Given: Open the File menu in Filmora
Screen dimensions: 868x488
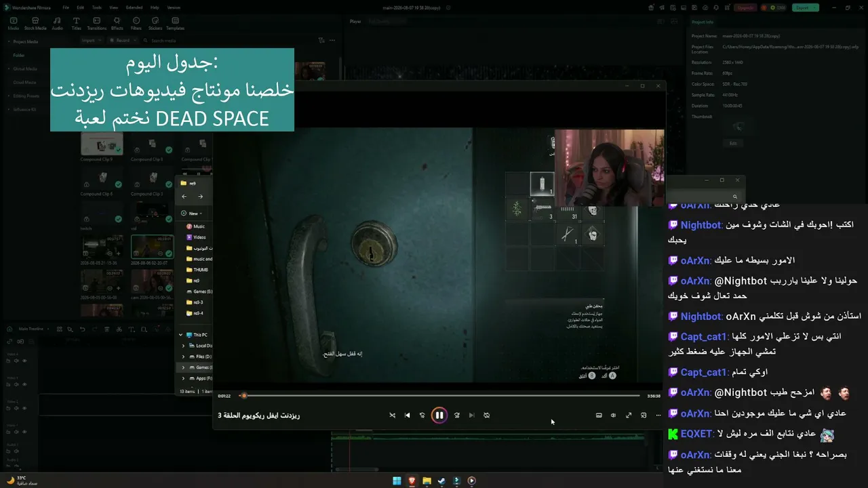Looking at the screenshot, I should (x=66, y=7).
